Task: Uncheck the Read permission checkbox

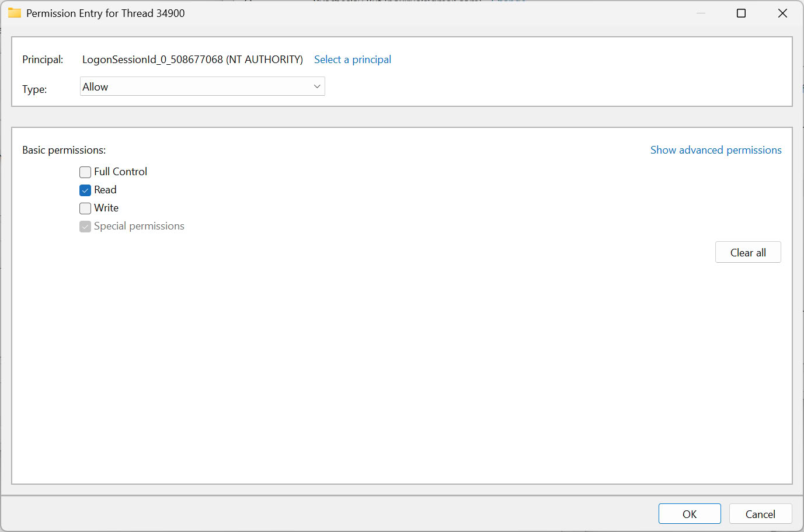Action: [85, 190]
